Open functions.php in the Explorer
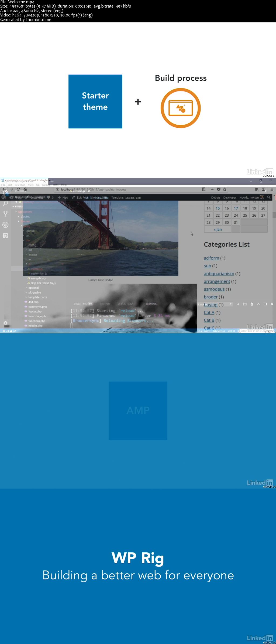The image size is (276, 644). (35, 321)
